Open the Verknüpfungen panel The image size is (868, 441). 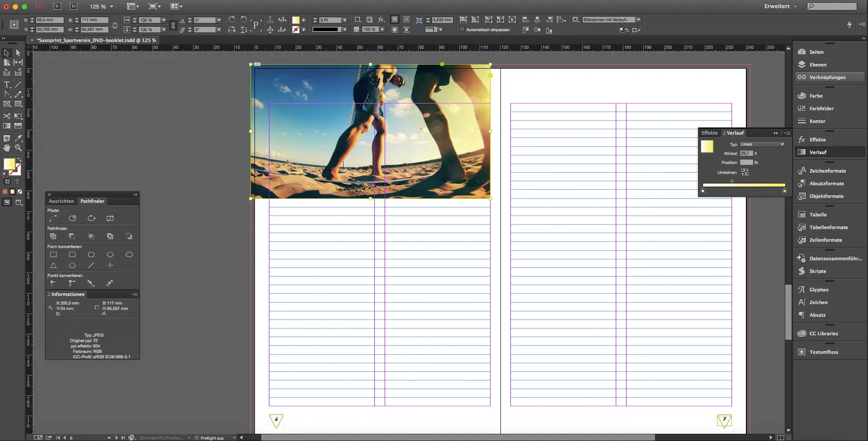point(827,77)
